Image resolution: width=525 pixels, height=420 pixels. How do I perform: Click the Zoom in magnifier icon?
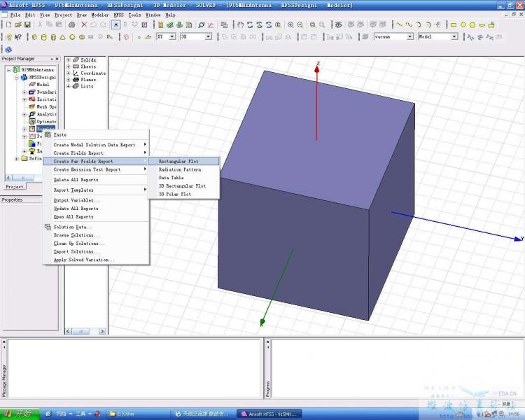pos(290,25)
